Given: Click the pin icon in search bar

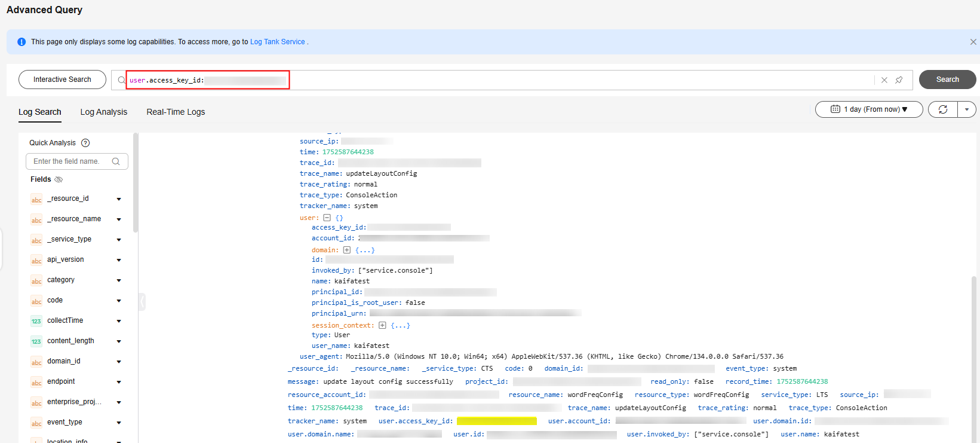Looking at the screenshot, I should [899, 80].
